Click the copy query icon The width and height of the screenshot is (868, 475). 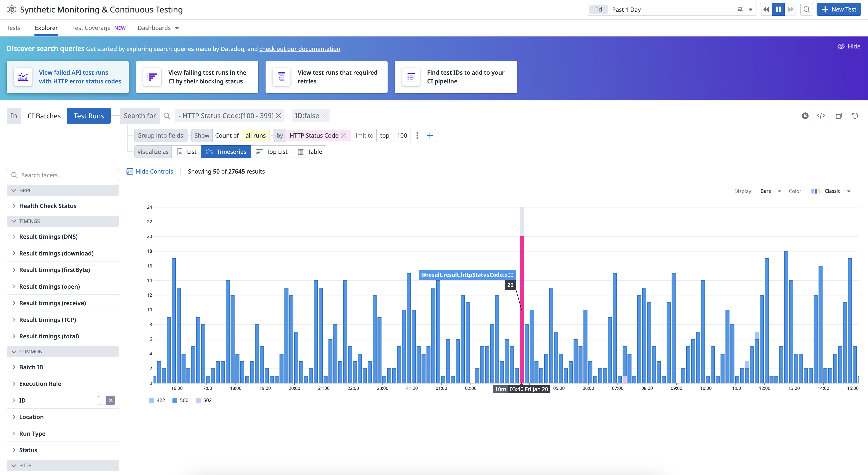tap(839, 116)
